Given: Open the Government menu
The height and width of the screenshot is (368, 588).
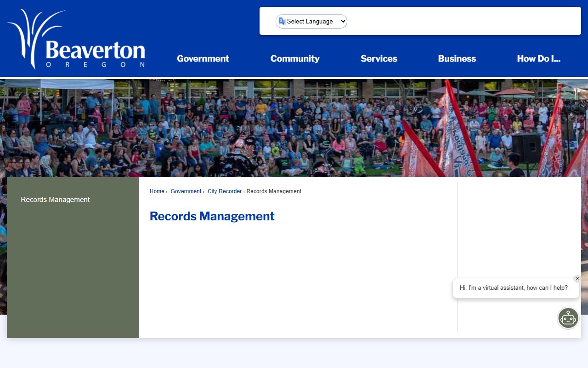Looking at the screenshot, I should coord(203,58).
